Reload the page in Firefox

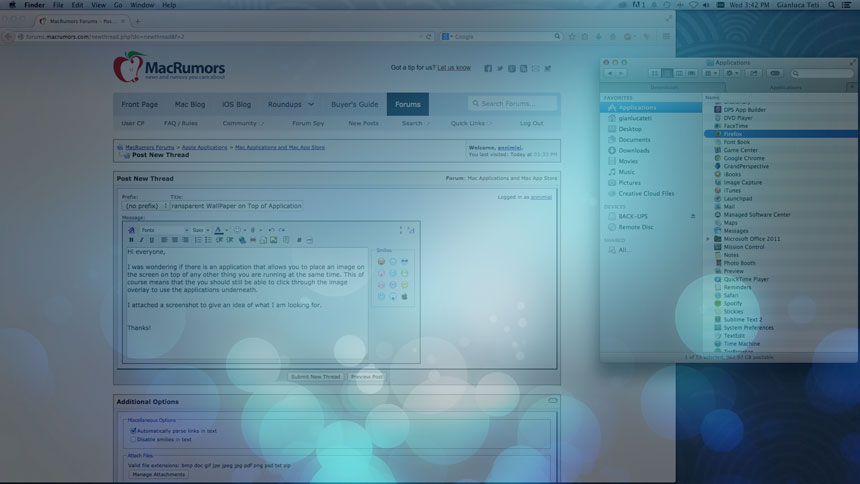[x=429, y=36]
